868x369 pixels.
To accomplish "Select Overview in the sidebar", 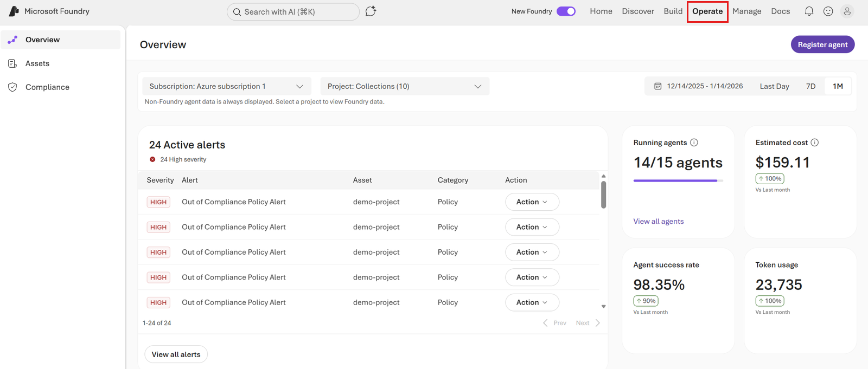I will 61,40.
